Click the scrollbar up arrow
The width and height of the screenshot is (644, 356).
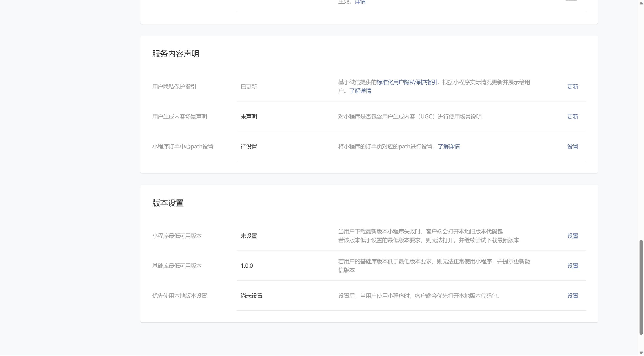click(641, 2)
